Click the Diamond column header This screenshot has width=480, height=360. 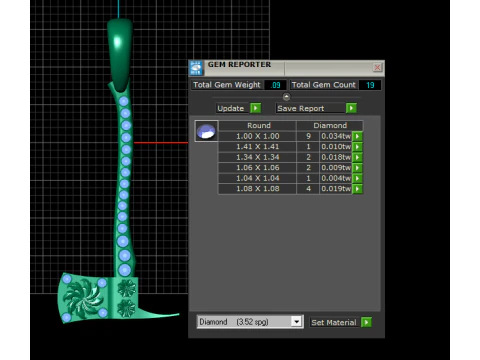(330, 126)
